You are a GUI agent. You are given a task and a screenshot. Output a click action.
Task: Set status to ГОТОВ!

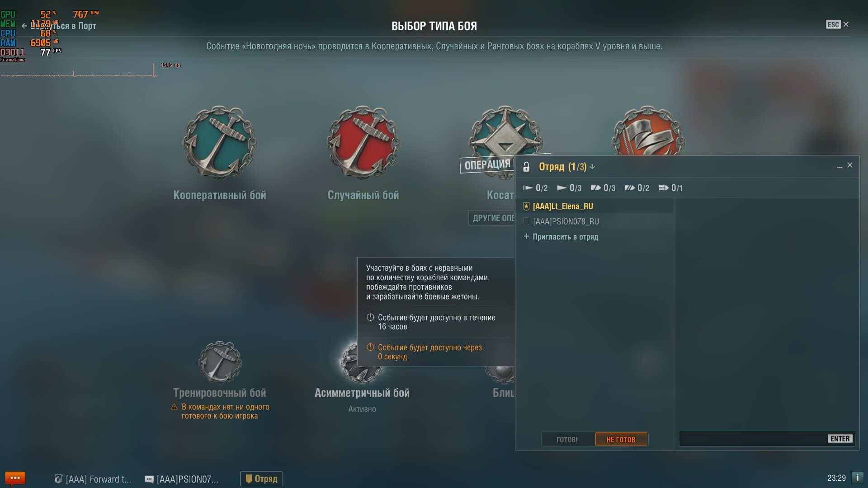click(567, 439)
